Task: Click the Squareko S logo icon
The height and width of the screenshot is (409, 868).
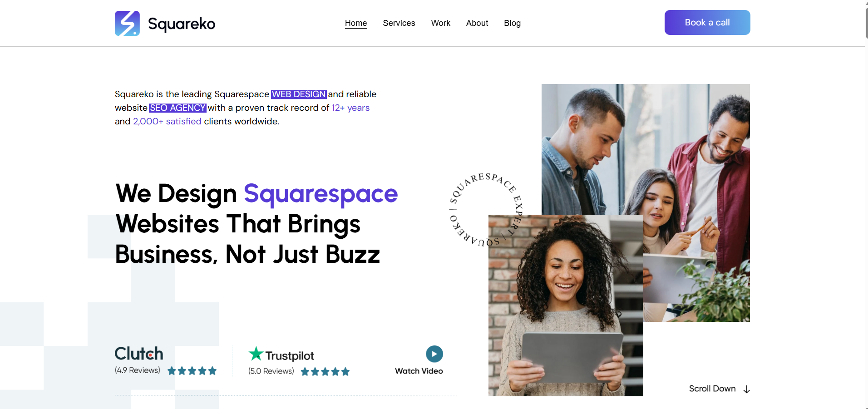Action: (x=127, y=23)
